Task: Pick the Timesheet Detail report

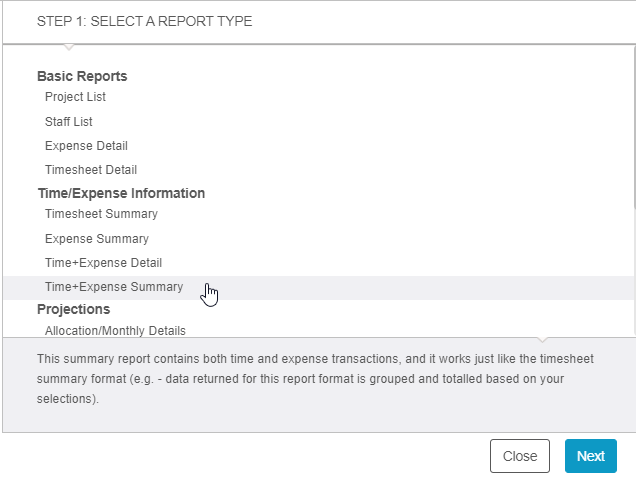Action: pos(91,170)
